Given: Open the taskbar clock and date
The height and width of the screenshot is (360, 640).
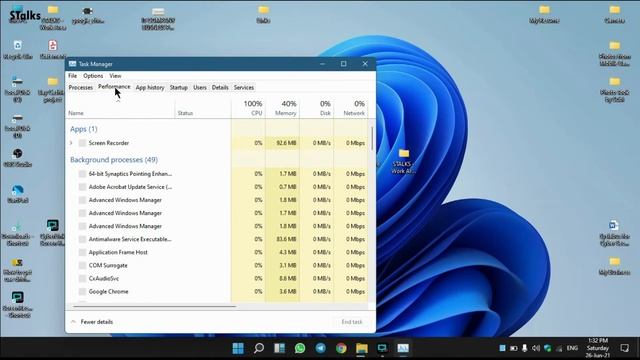Looking at the screenshot, I should [x=598, y=348].
